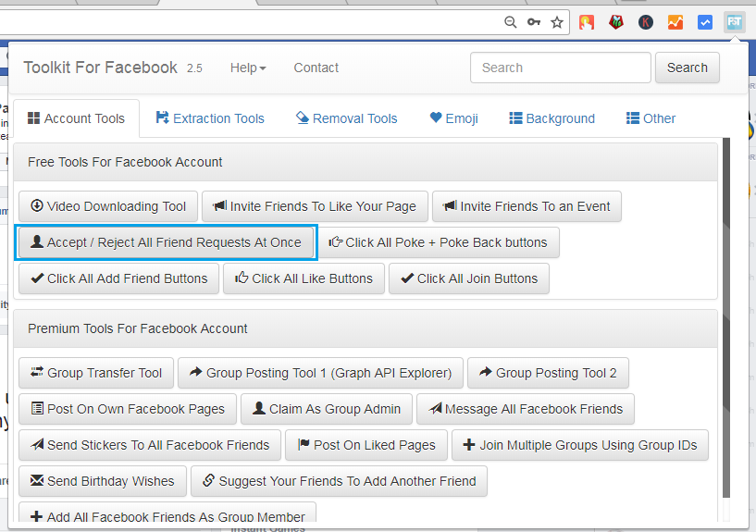Go to the Background tab
The image size is (756, 532).
click(x=552, y=118)
